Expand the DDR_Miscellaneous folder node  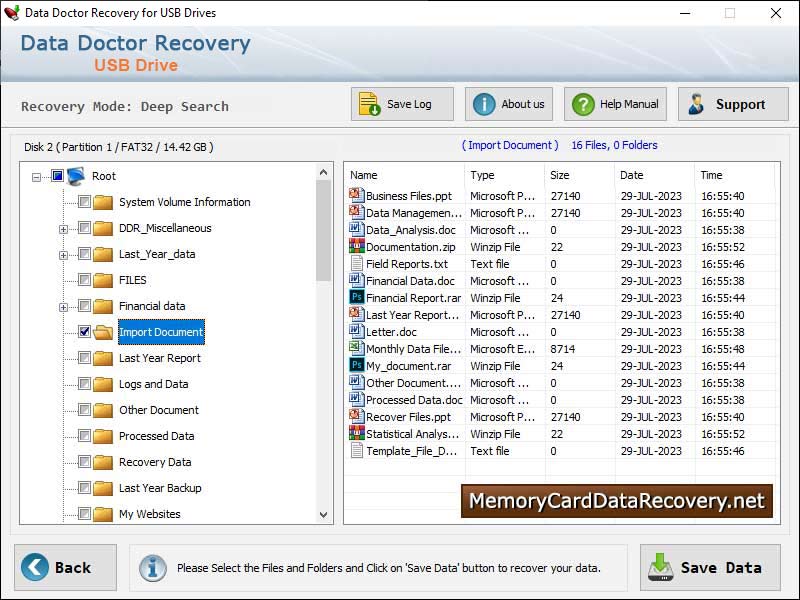[x=64, y=228]
